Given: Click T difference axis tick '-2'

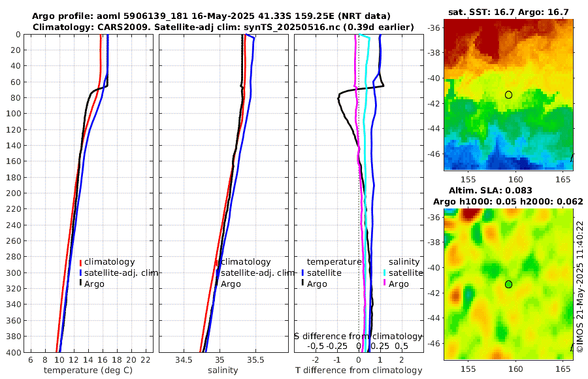Looking at the screenshot, I should [316, 360].
